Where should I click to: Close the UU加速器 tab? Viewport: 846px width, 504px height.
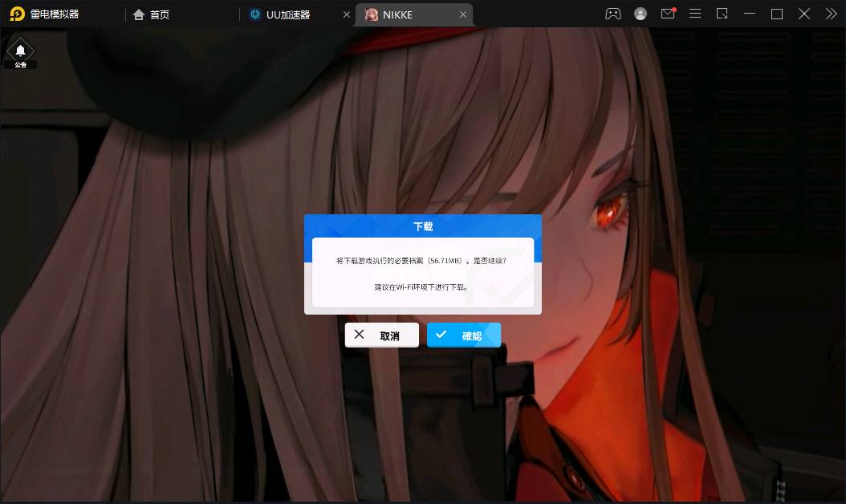pyautogui.click(x=347, y=14)
